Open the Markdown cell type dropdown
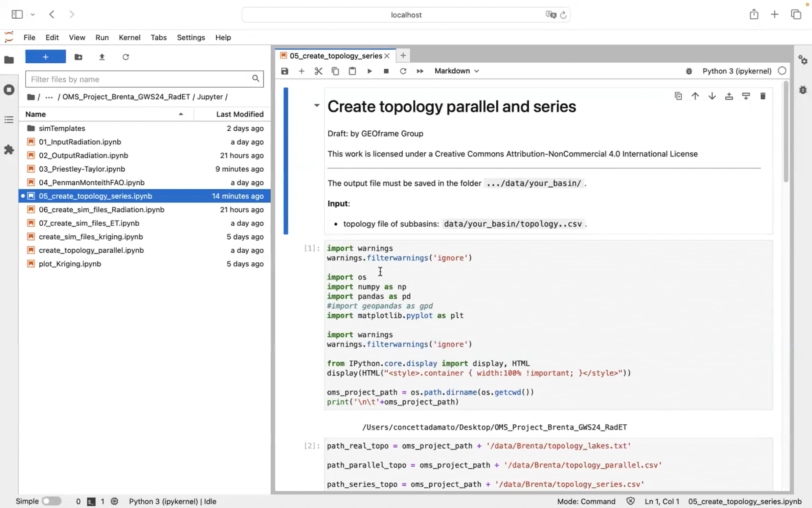The image size is (812, 508). pos(457,71)
